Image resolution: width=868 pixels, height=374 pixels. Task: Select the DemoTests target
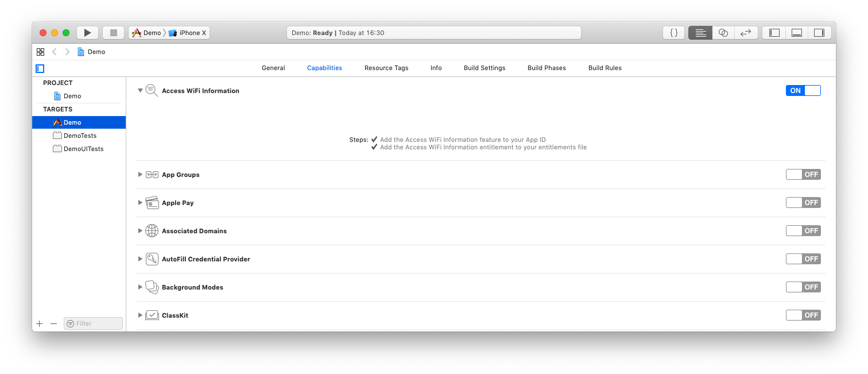click(79, 136)
